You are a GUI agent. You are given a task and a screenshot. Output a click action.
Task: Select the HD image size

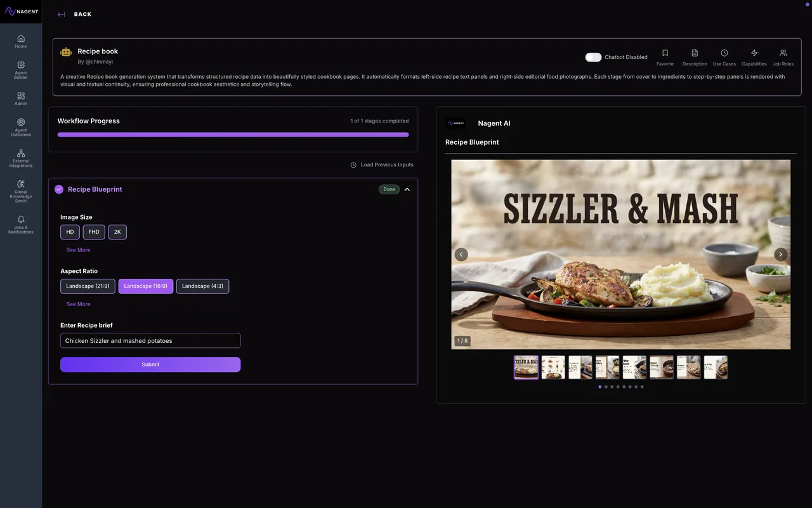pos(70,232)
